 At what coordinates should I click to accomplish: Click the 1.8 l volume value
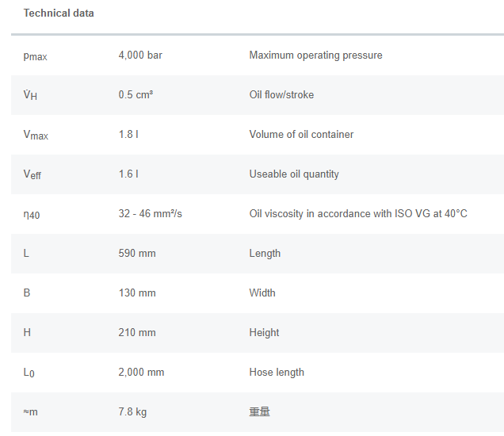(x=128, y=135)
